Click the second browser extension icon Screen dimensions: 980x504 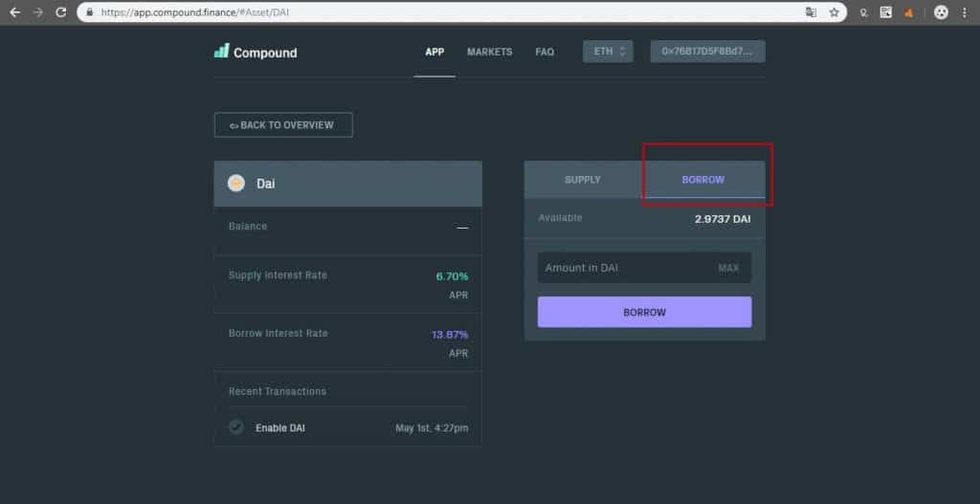point(885,12)
